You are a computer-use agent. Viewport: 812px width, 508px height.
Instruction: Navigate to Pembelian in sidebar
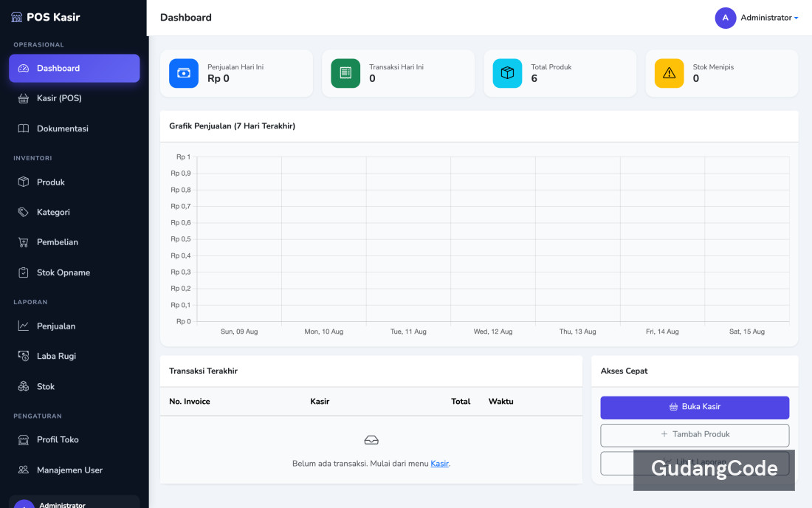(74, 242)
